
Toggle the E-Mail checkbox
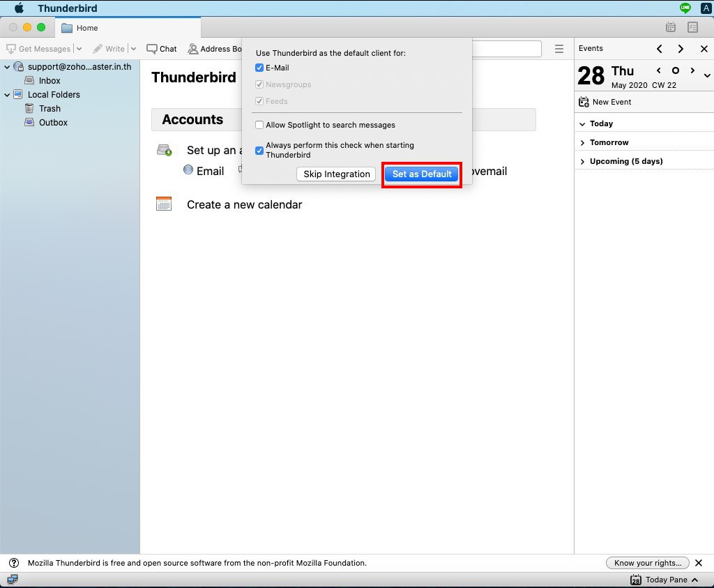[259, 68]
